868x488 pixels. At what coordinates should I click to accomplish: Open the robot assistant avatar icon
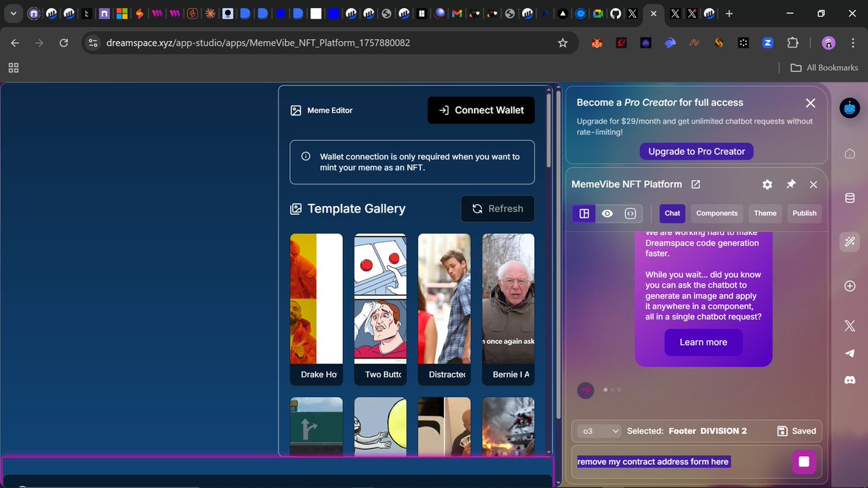[x=849, y=108]
